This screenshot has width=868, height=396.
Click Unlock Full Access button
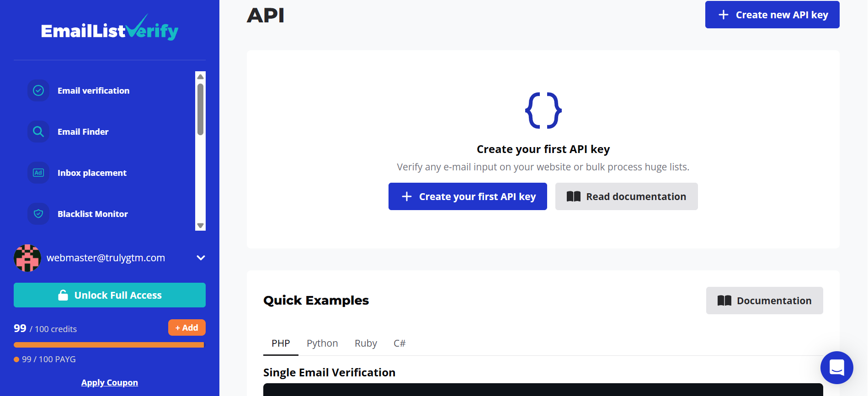(x=110, y=295)
